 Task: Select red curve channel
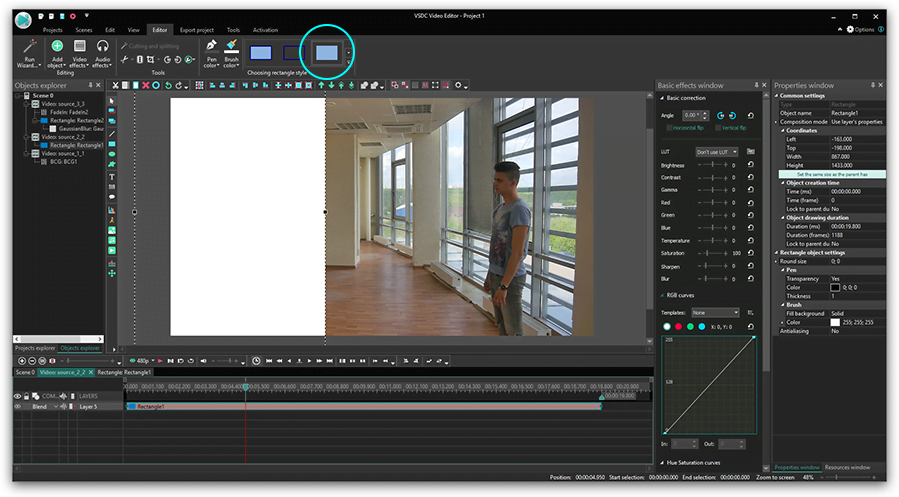(678, 327)
